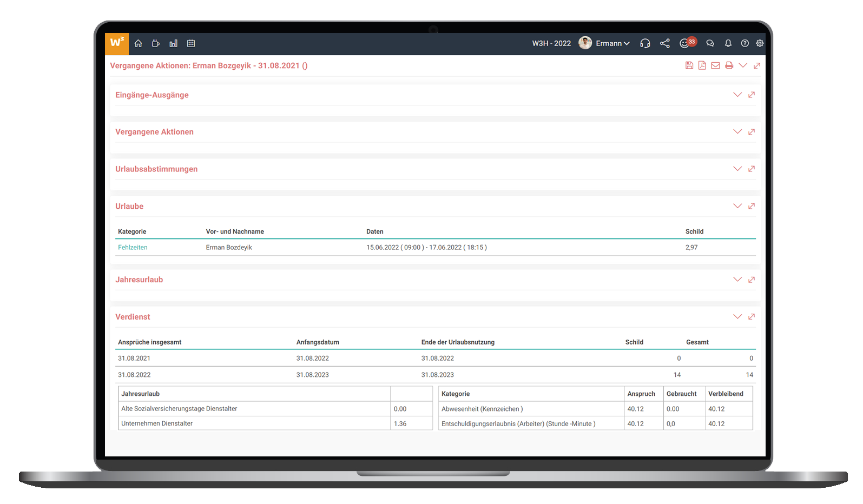Image resolution: width=863 pixels, height=504 pixels.
Task: Click the headset support icon
Action: tap(645, 43)
